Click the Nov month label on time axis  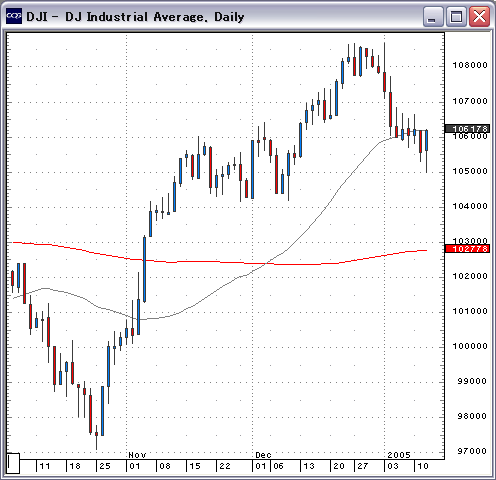tap(137, 455)
